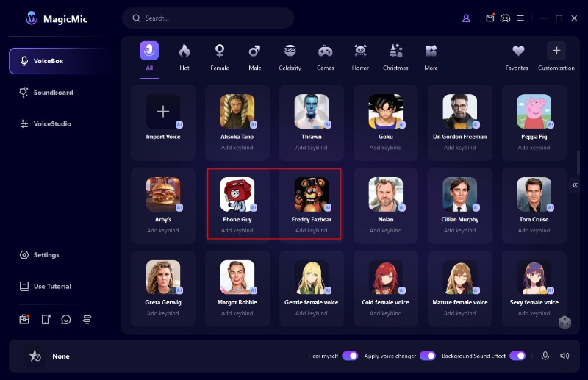Open Settings in the sidebar
This screenshot has height=380, width=588.
[40, 255]
